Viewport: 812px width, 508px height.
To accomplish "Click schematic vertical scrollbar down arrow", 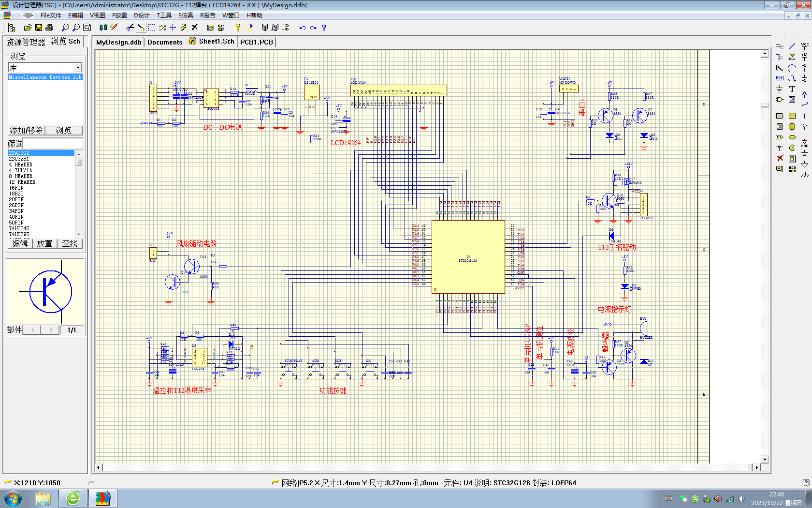I will [x=765, y=460].
